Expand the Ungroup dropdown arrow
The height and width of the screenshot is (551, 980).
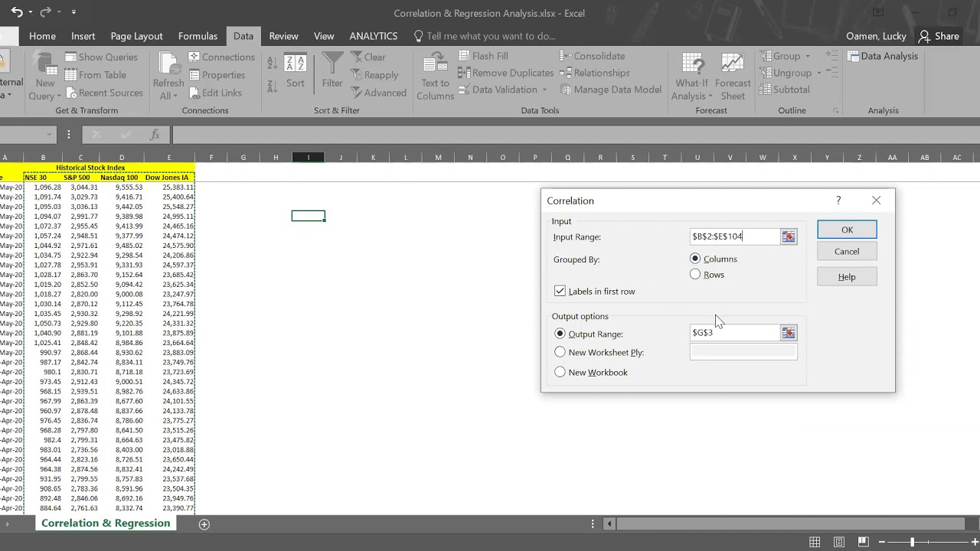pyautogui.click(x=818, y=73)
